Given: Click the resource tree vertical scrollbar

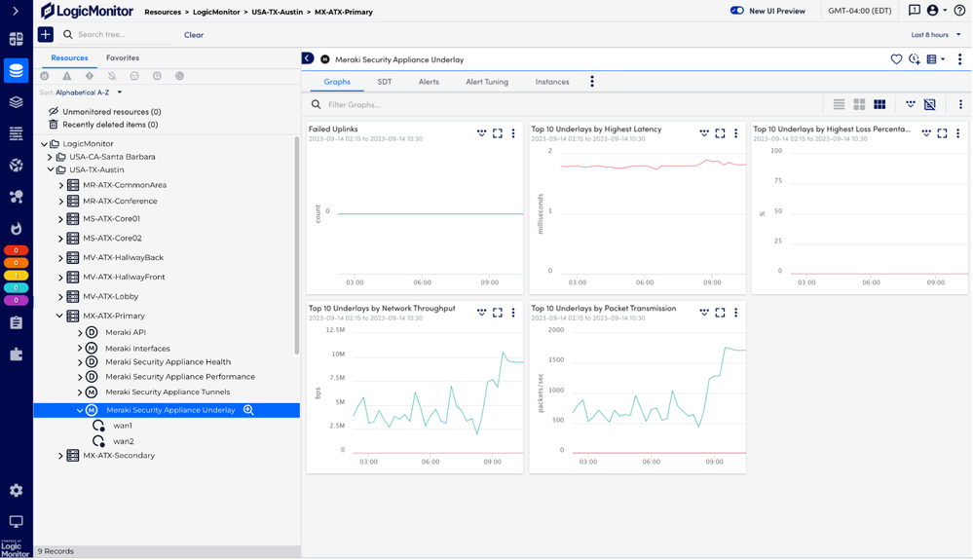Looking at the screenshot, I should coord(297,245).
